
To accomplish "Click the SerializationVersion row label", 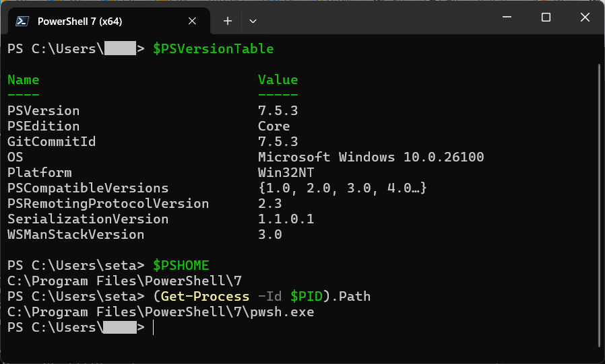I will (x=88, y=219).
